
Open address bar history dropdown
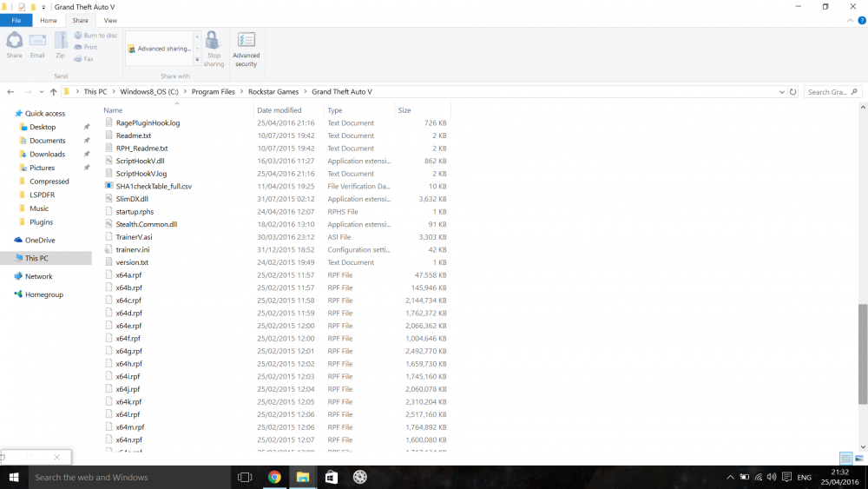[x=782, y=92]
